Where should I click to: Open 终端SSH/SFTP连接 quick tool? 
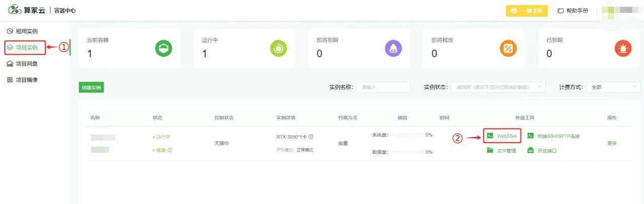click(x=558, y=136)
